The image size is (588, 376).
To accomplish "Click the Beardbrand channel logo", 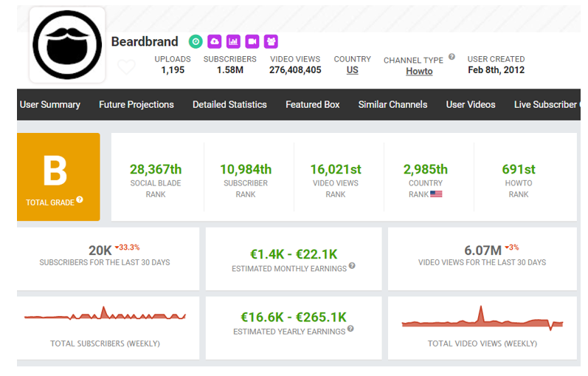I will pos(67,45).
